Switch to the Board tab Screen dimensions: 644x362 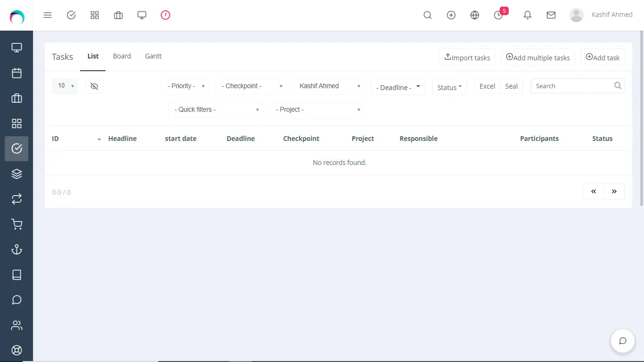(122, 56)
